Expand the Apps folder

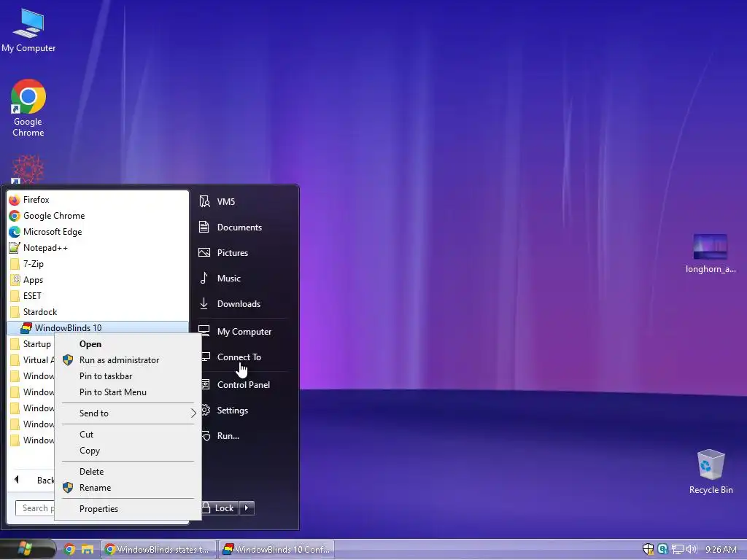(x=98, y=280)
